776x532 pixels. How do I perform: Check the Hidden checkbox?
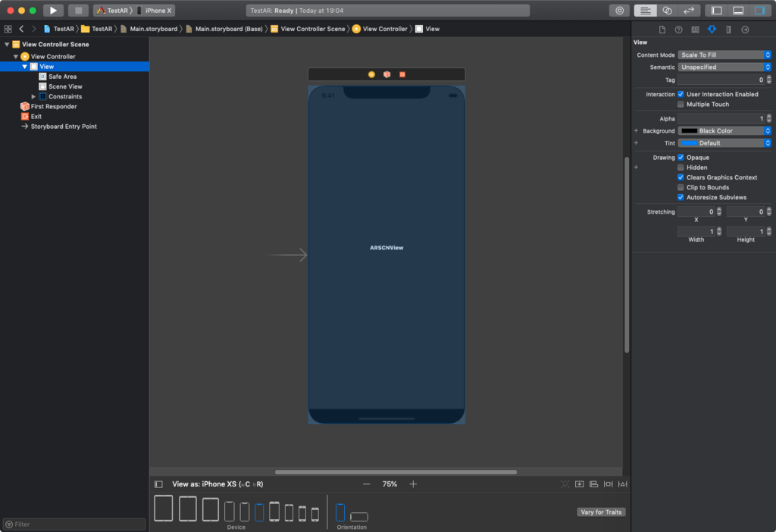[681, 167]
